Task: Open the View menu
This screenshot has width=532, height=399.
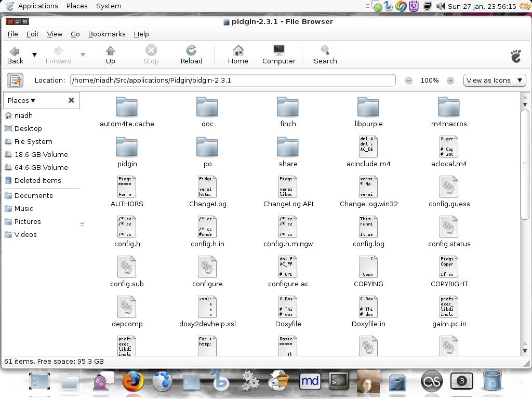Action: coord(55,34)
